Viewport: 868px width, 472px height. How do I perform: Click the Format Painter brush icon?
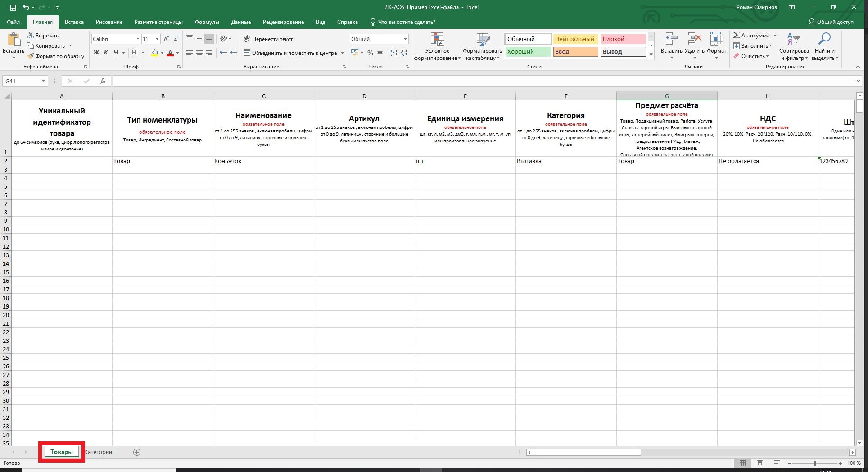[x=31, y=56]
